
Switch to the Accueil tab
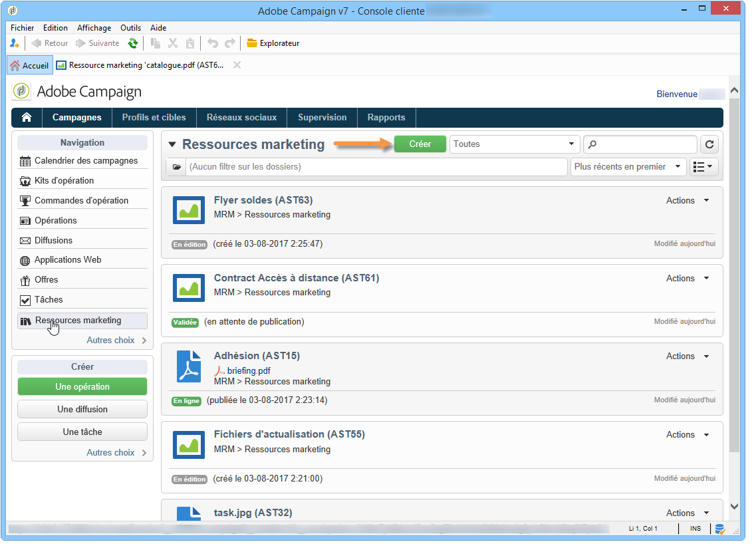30,66
